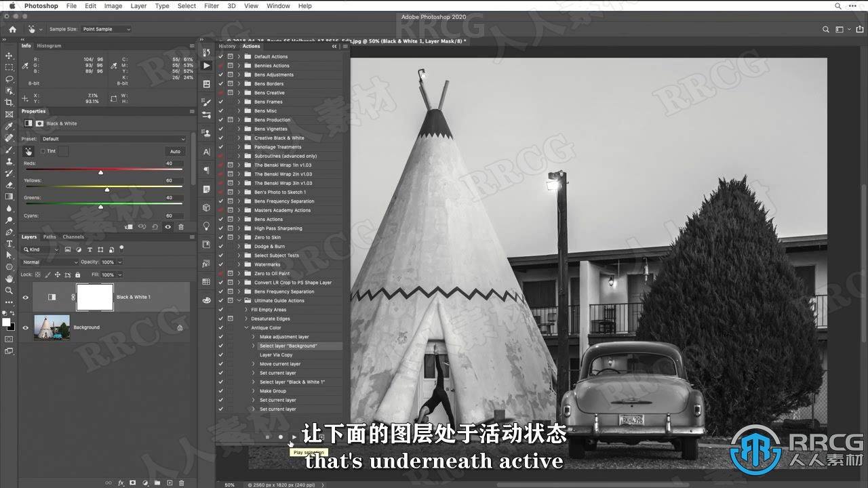Open the Opacity dropdown arrow
Viewport: 868px width, 488px height.
120,262
